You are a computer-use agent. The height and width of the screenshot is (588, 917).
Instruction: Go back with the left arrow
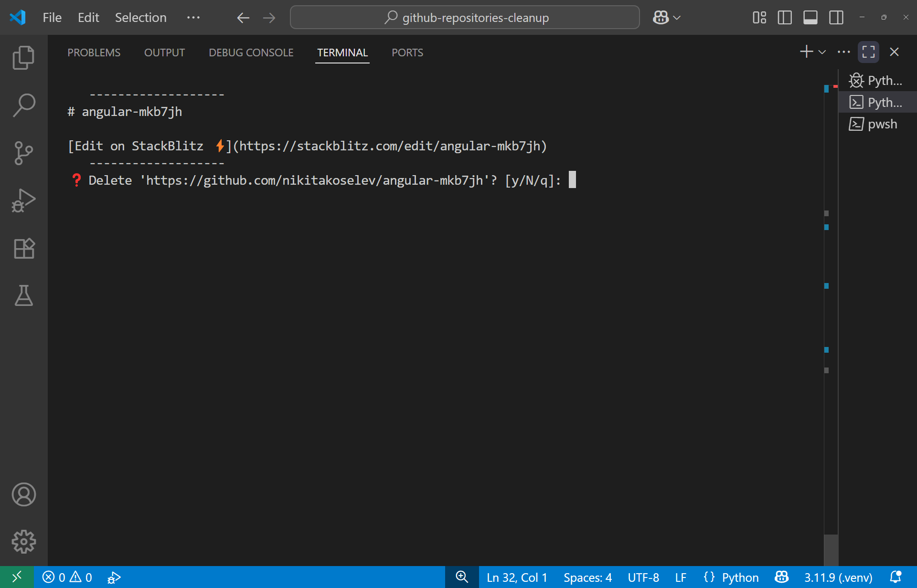point(243,18)
